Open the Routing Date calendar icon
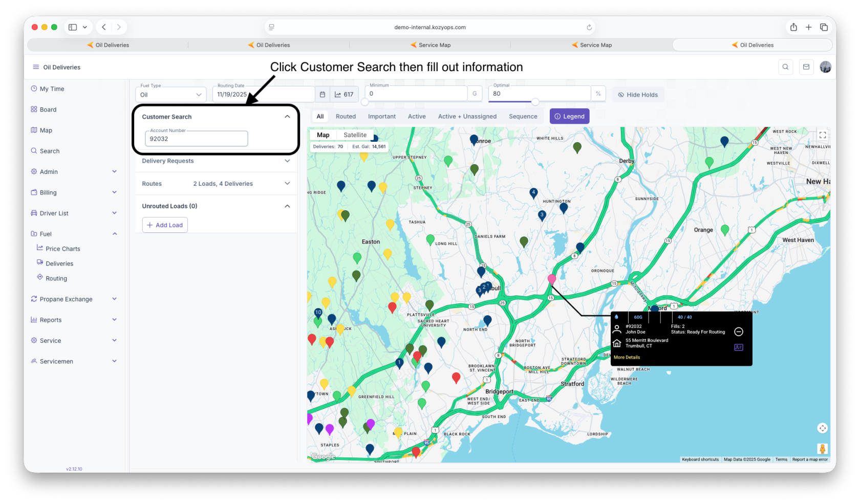860x504 pixels. tap(322, 95)
